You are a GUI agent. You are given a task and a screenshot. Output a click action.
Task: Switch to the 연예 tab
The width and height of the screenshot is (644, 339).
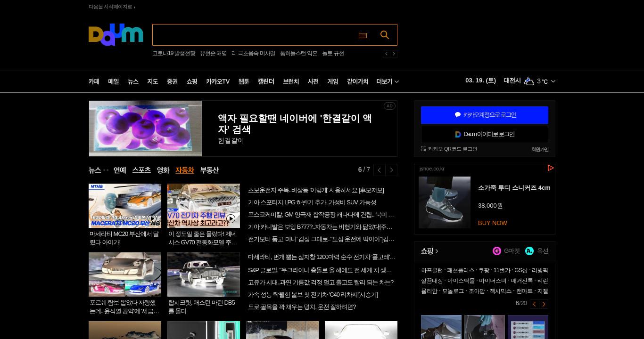click(120, 170)
